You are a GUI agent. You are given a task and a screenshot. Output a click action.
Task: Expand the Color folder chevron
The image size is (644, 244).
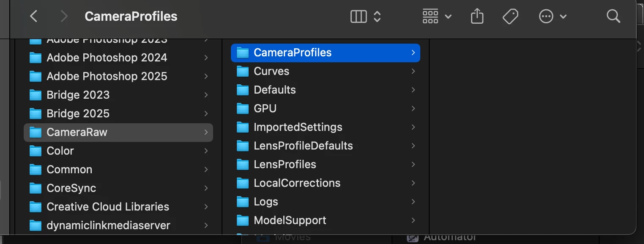pos(206,151)
